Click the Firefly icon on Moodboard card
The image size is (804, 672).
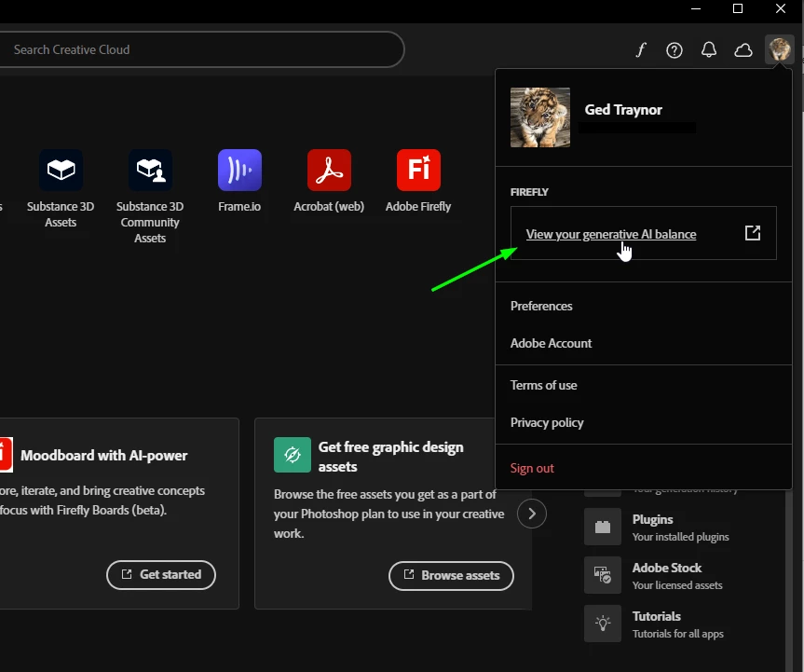pos(6,455)
